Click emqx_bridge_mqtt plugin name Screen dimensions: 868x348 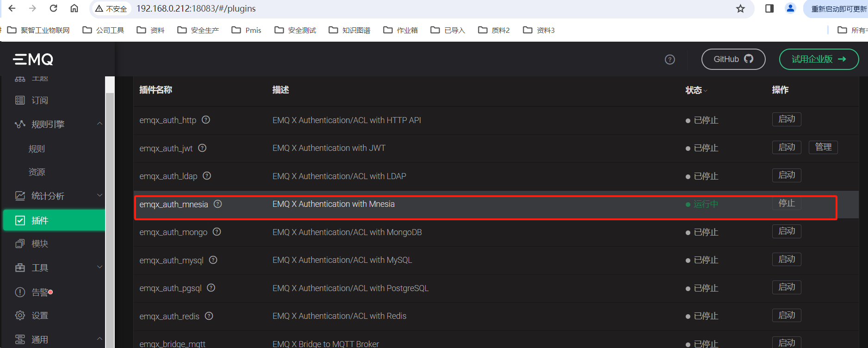[x=172, y=344]
